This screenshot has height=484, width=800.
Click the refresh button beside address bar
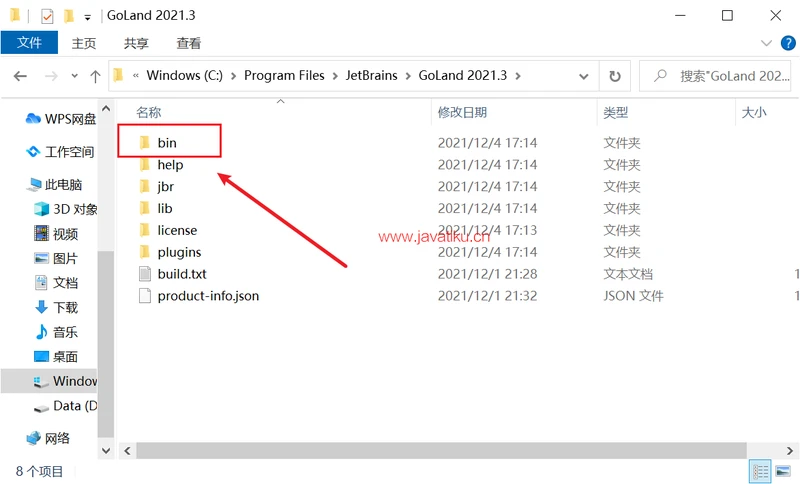click(x=614, y=76)
